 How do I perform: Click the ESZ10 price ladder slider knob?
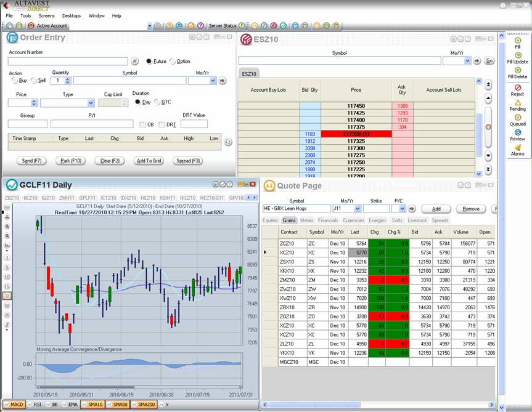point(488,127)
